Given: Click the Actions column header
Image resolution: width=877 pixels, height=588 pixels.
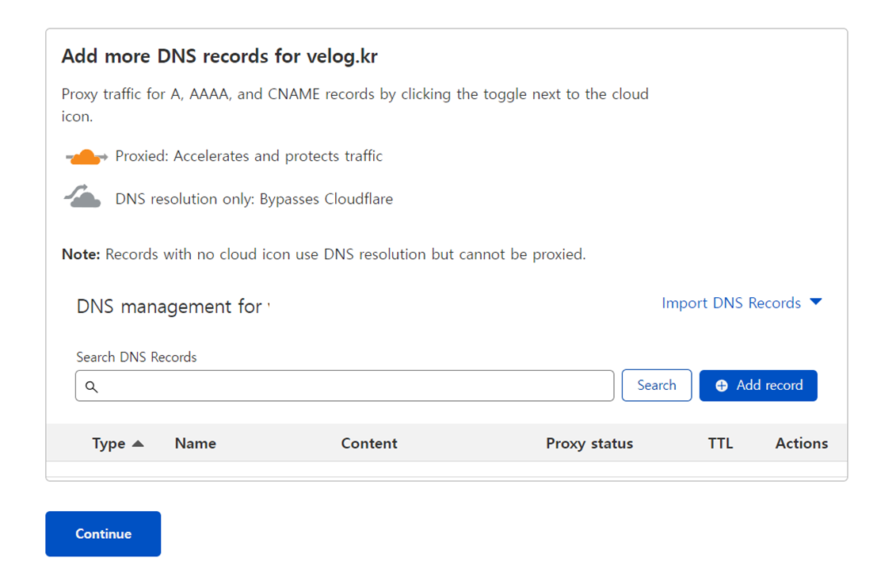Looking at the screenshot, I should pyautogui.click(x=802, y=443).
